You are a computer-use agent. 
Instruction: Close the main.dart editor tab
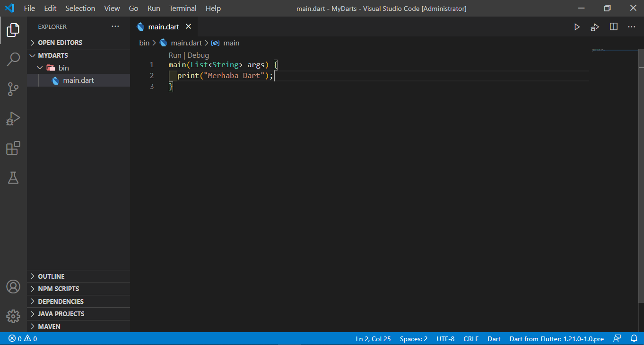click(188, 27)
